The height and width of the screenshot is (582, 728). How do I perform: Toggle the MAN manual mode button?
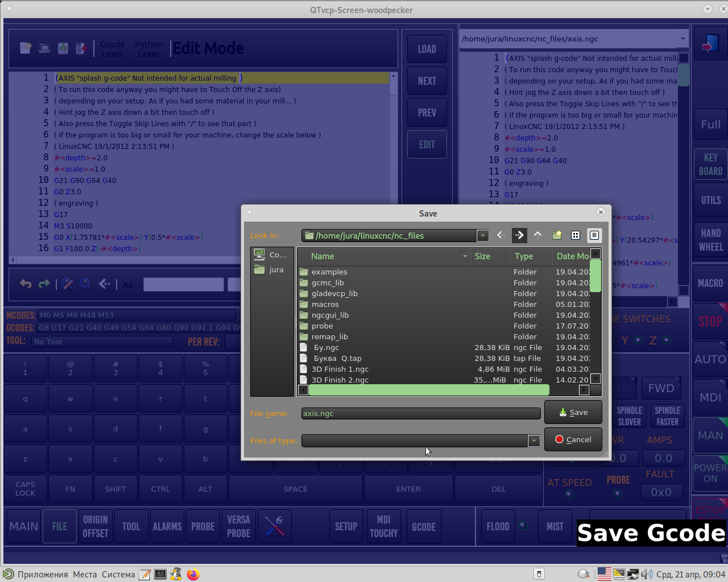(x=710, y=435)
